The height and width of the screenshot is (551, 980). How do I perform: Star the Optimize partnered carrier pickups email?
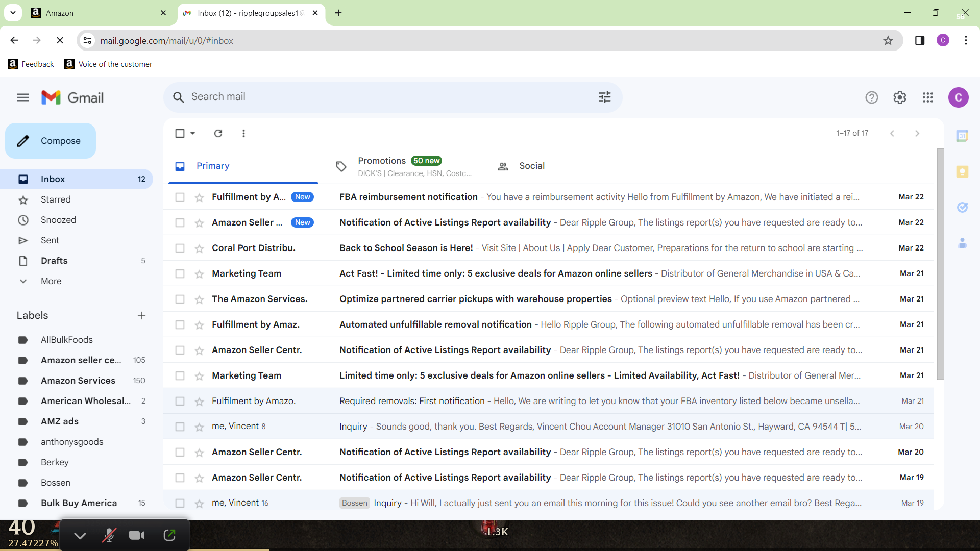pos(199,299)
